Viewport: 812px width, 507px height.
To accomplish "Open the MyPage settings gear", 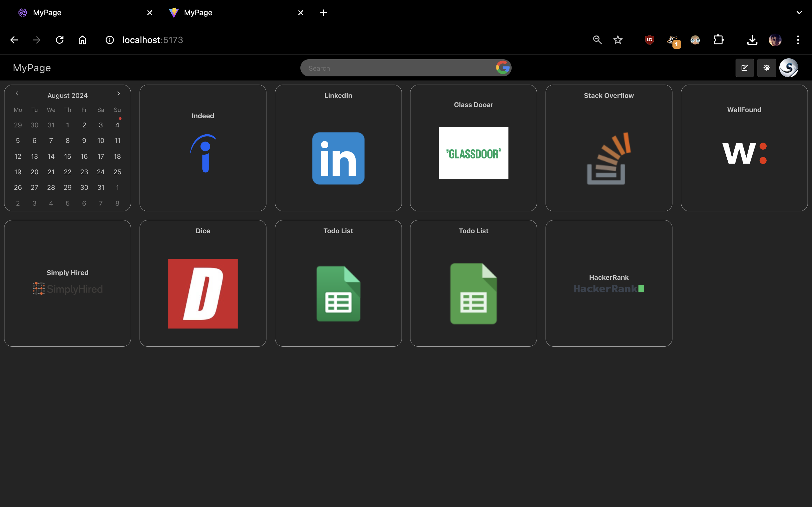I will coord(767,68).
